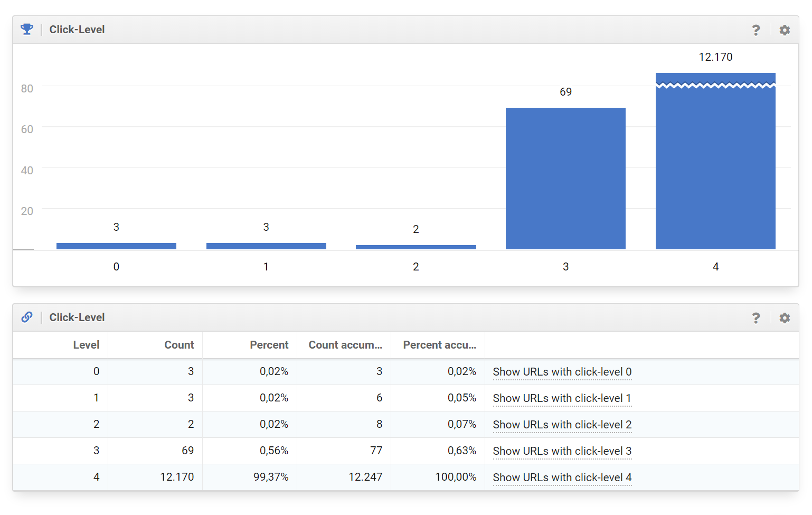This screenshot has height=515, width=812.
Task: Click the trophy icon in chart panel header
Action: tap(27, 29)
